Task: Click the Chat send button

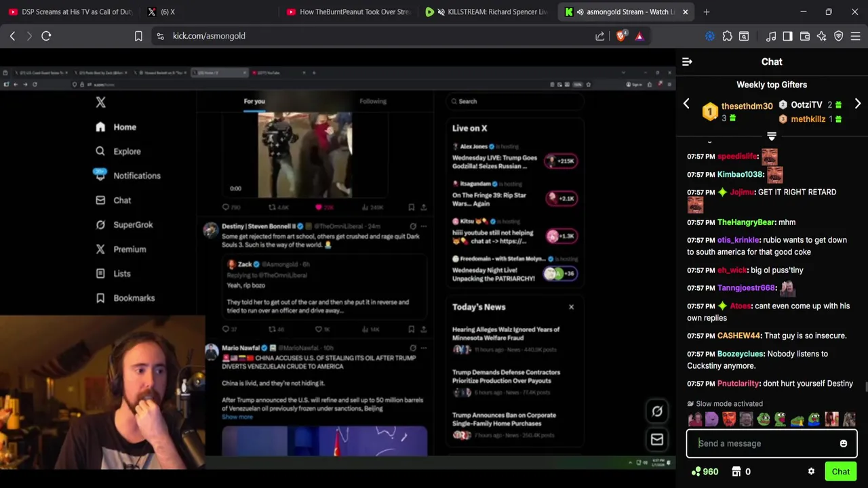Action: pos(841,472)
